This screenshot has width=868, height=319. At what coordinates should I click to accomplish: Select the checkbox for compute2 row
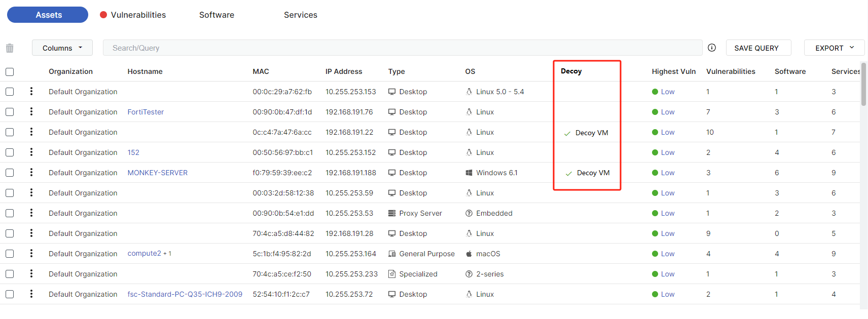coord(10,254)
